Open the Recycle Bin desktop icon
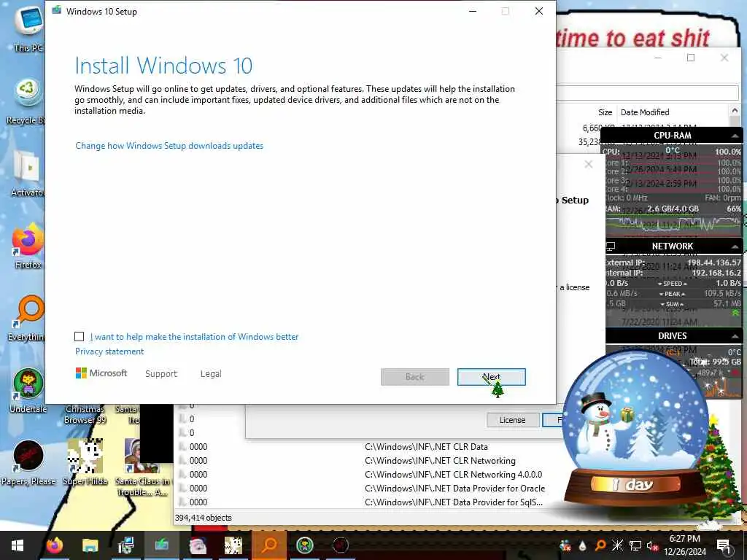Image resolution: width=747 pixels, height=560 pixels. coord(26,102)
